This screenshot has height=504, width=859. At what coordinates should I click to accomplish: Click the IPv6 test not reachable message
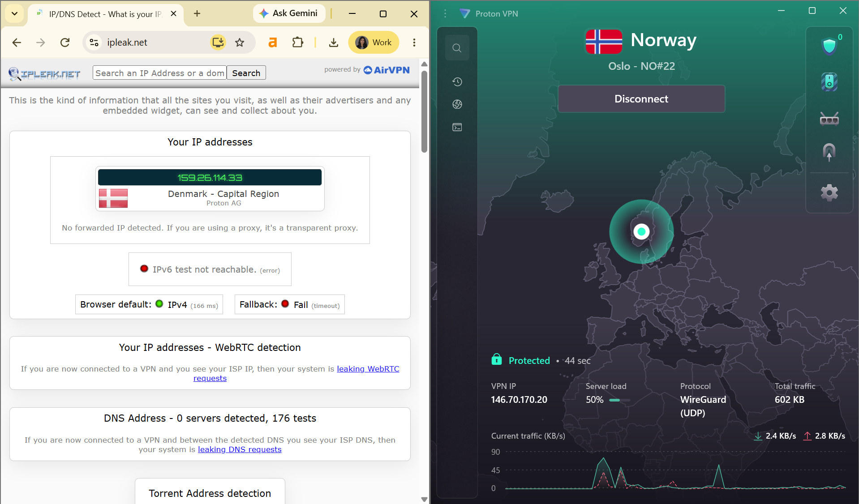point(210,269)
